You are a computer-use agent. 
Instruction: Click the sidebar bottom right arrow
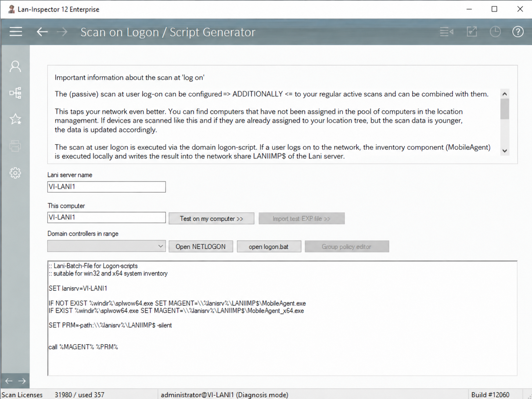(x=22, y=381)
